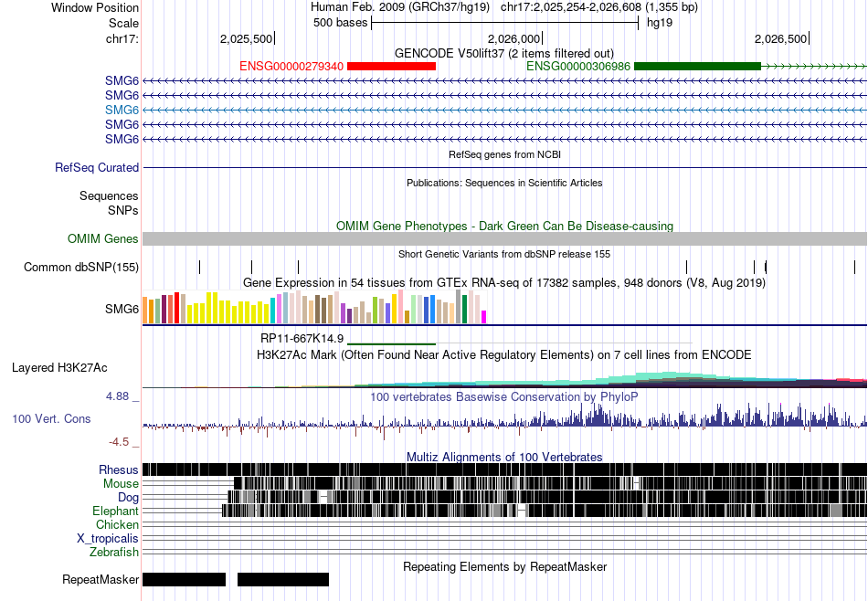Screen dimensions: 868x601
Task: Select the X_tropicalis alignment label
Action: 108,539
